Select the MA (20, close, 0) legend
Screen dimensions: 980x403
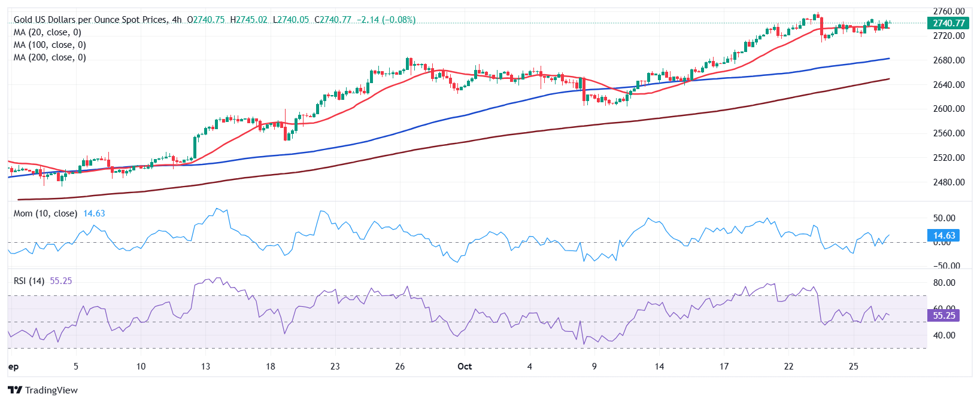click(x=47, y=32)
